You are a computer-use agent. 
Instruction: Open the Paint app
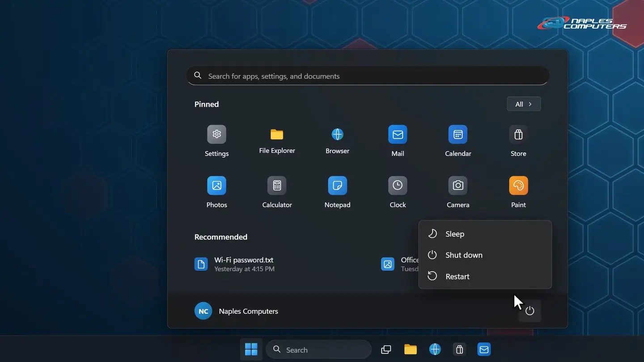tap(518, 193)
